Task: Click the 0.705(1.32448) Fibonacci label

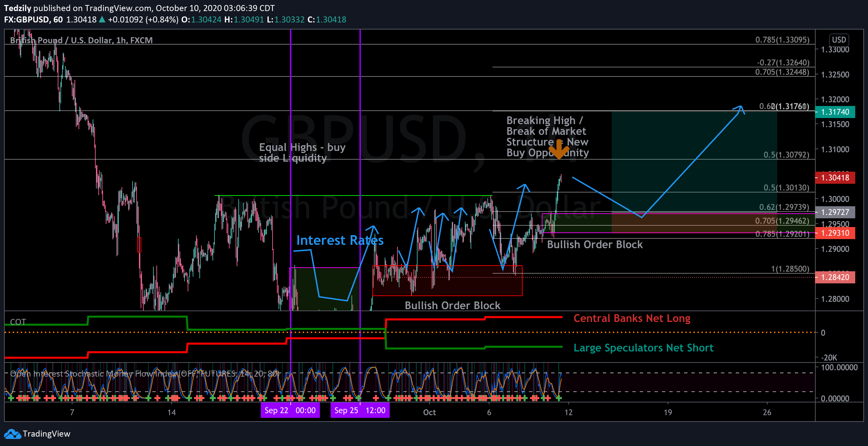Action: [x=782, y=72]
